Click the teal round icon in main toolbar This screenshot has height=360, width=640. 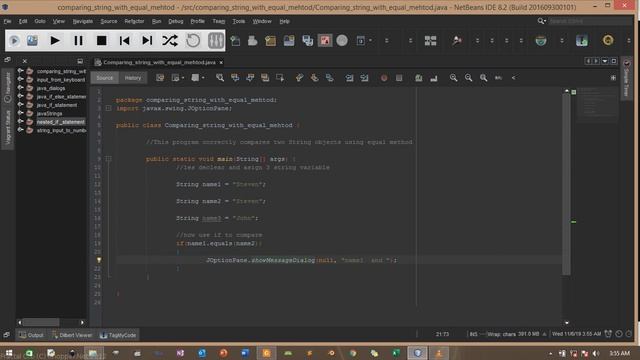point(541,40)
